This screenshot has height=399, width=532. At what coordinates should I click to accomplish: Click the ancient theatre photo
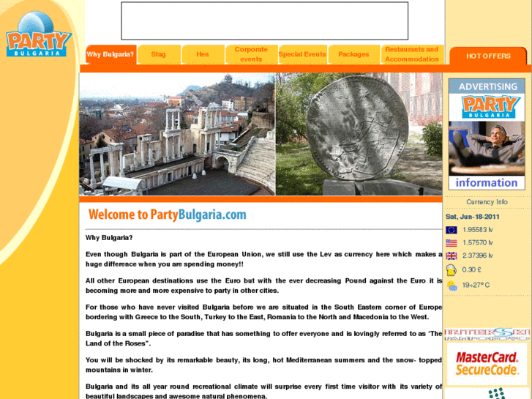(x=177, y=134)
